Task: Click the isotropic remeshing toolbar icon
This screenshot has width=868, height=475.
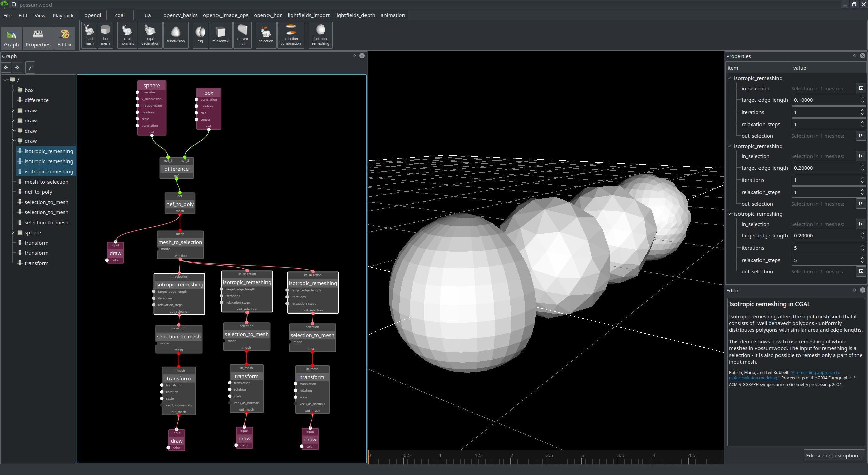Action: [x=320, y=35]
